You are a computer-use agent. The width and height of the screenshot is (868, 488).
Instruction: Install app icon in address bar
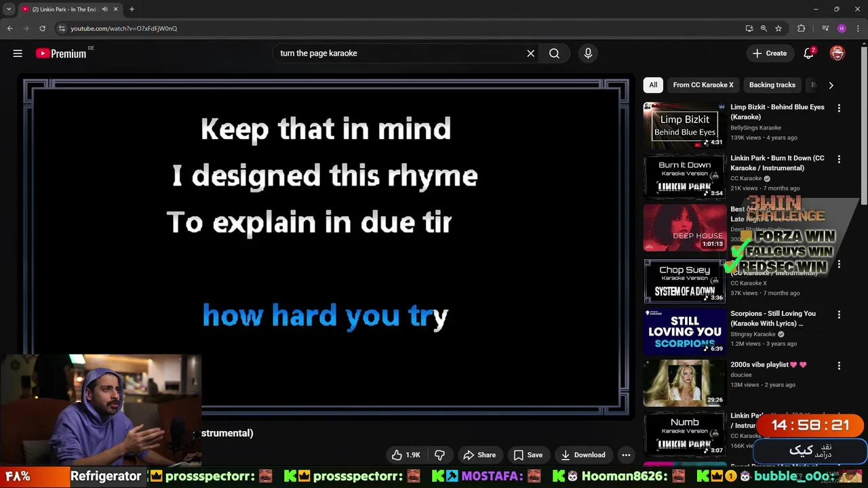click(x=749, y=28)
